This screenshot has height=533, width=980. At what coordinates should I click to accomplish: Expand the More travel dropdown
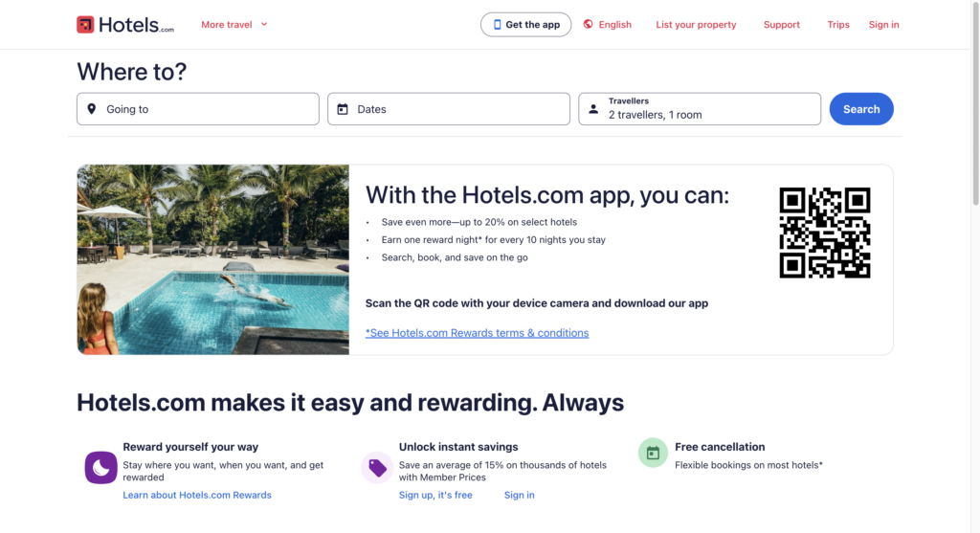[234, 24]
